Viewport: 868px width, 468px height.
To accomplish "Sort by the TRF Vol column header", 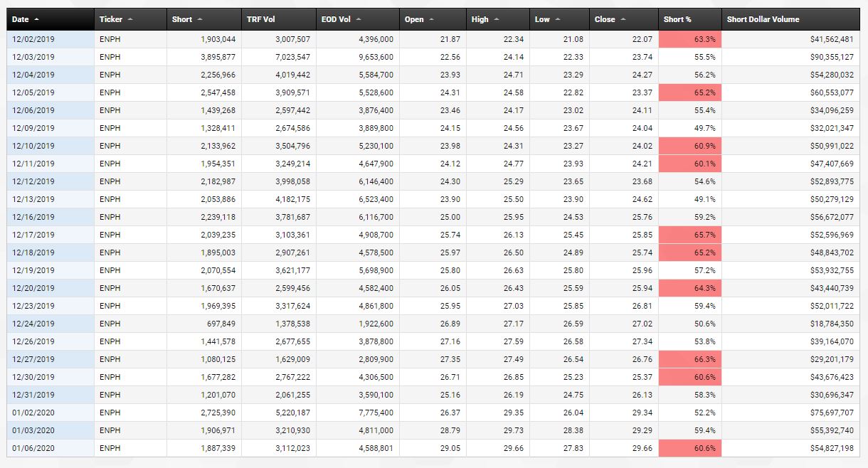I will coord(260,19).
